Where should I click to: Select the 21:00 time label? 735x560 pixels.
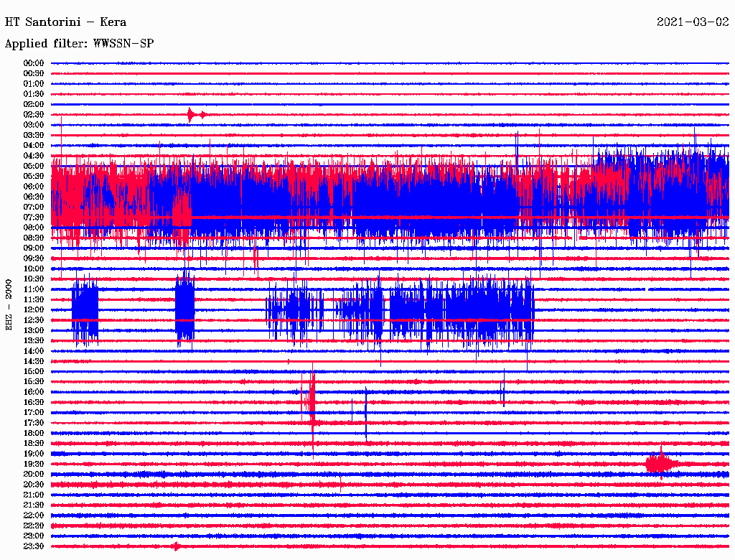click(34, 495)
